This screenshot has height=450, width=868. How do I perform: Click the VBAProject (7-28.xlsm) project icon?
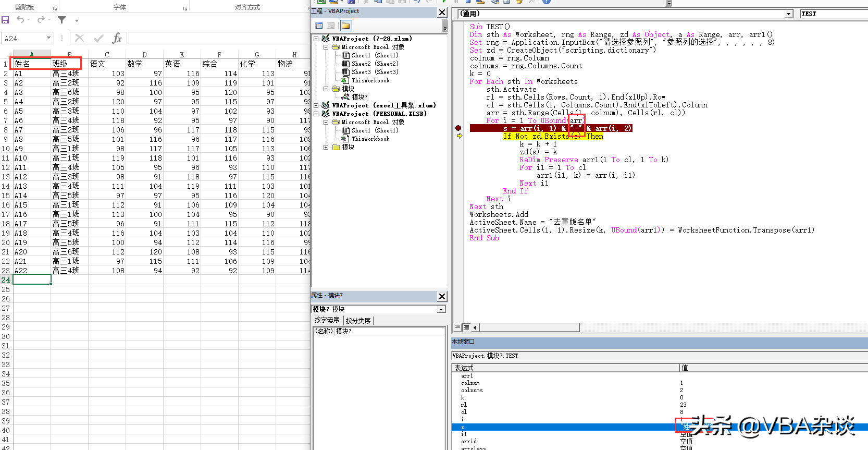coord(326,39)
